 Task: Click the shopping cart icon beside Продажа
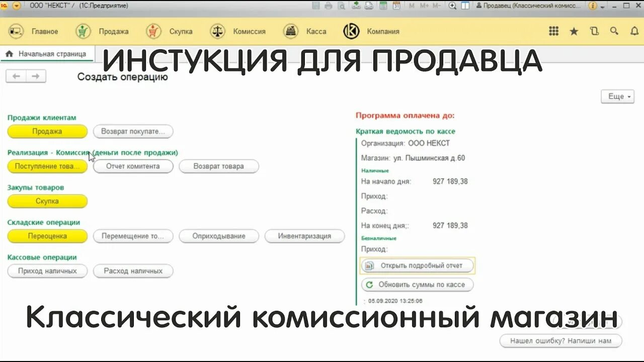click(x=83, y=31)
